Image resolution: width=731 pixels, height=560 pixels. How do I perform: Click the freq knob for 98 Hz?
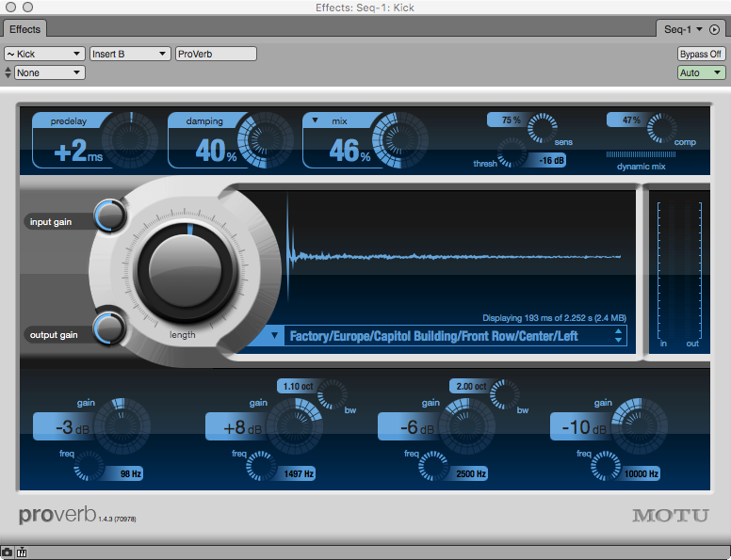[x=89, y=466]
